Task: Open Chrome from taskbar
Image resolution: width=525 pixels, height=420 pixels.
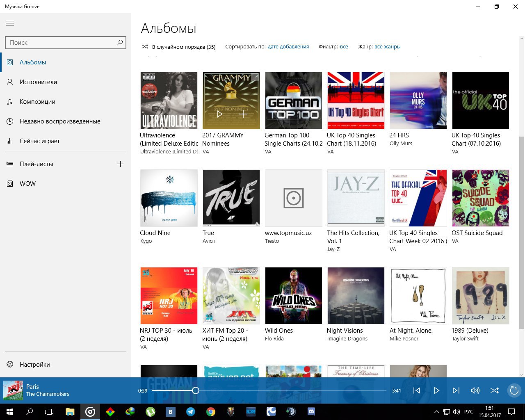Action: (x=211, y=412)
